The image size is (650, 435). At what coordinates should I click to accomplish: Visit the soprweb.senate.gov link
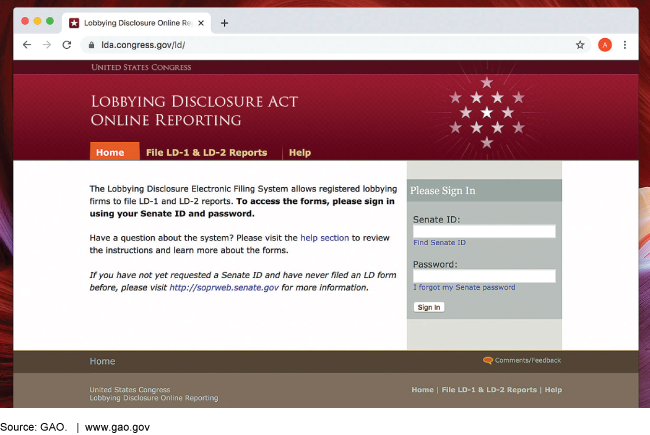pos(223,287)
